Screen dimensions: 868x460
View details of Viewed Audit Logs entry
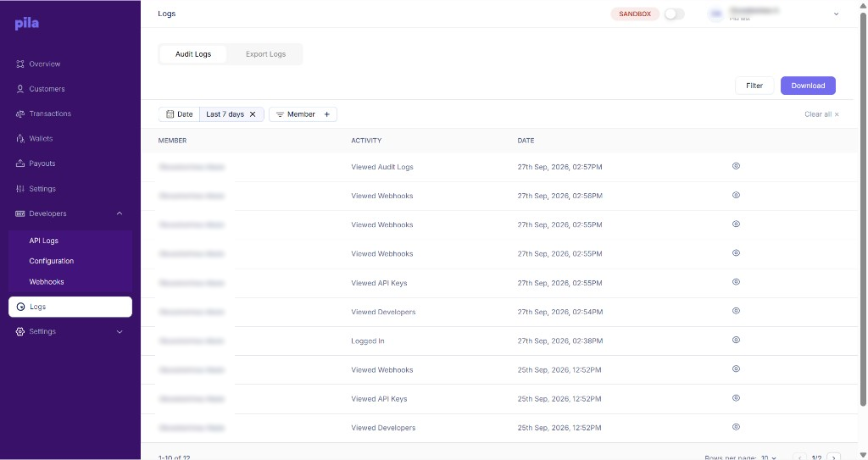736,166
